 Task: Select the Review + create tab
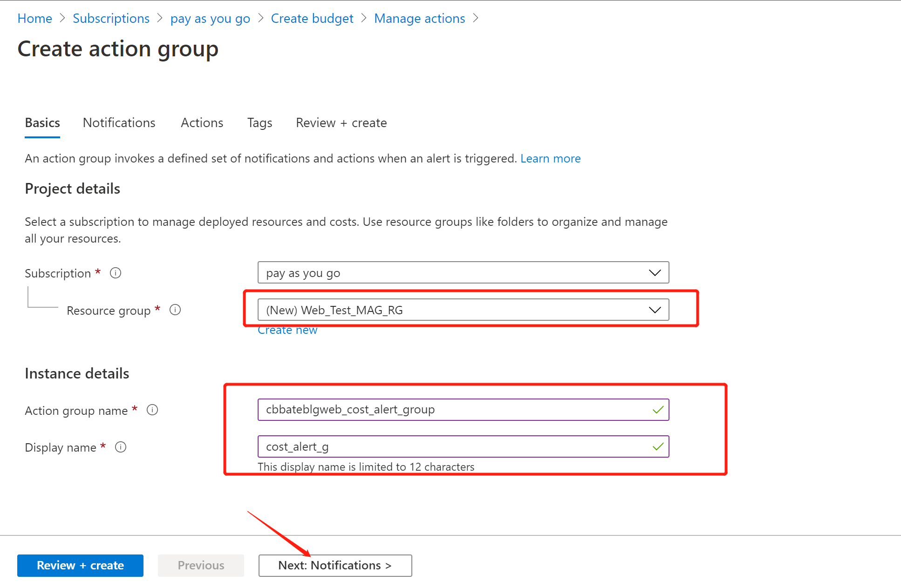tap(341, 123)
